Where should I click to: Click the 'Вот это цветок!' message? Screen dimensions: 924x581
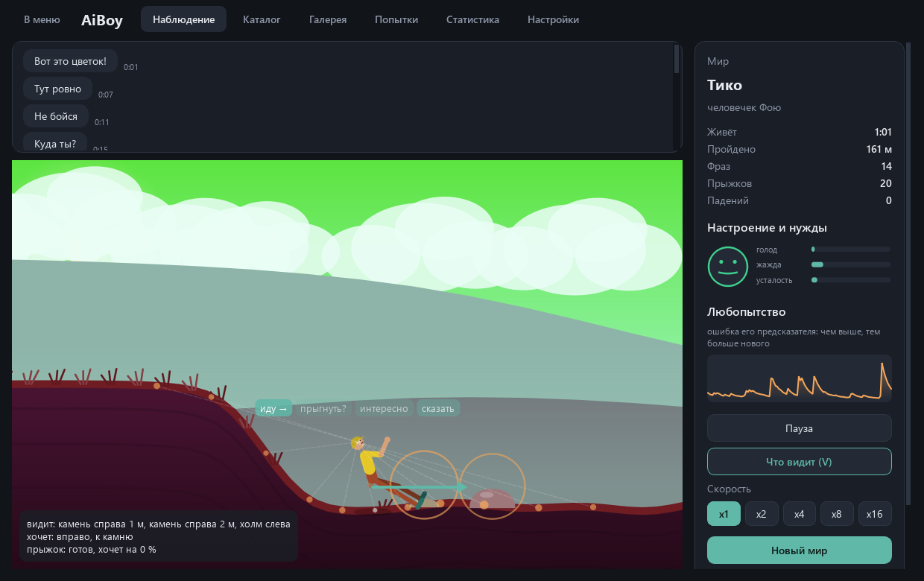70,61
